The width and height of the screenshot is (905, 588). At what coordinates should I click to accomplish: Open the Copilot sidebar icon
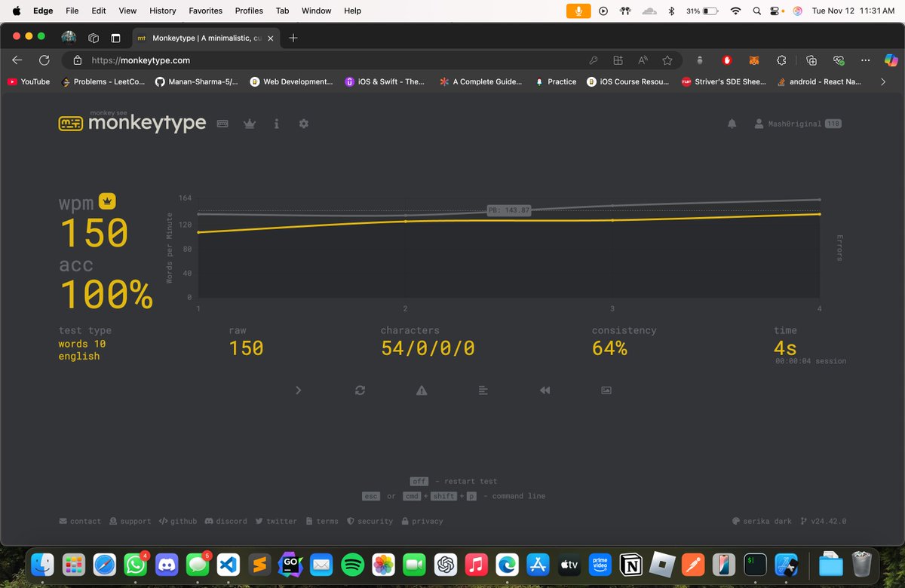click(x=891, y=60)
